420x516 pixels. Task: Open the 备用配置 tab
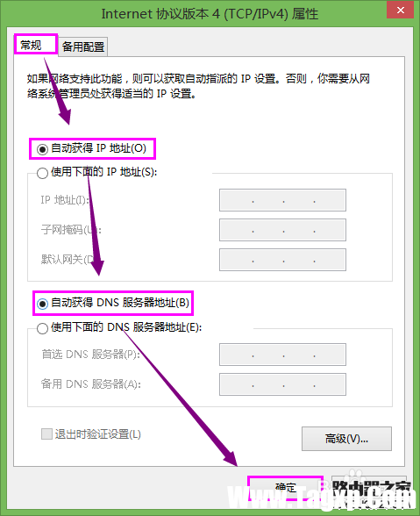(83, 47)
